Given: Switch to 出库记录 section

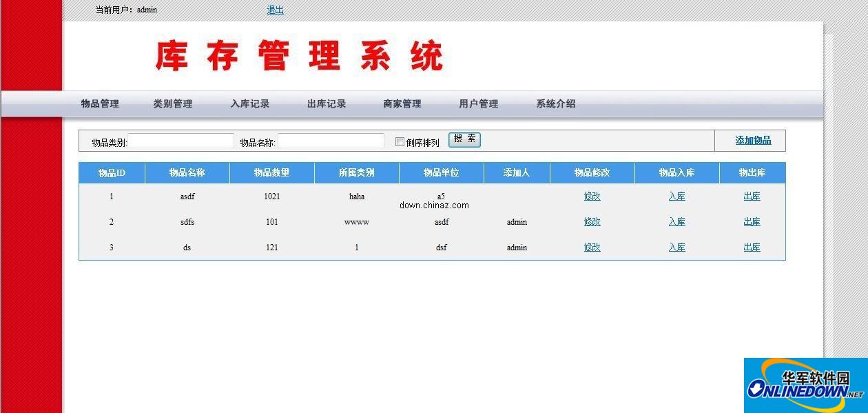Looking at the screenshot, I should [327, 103].
